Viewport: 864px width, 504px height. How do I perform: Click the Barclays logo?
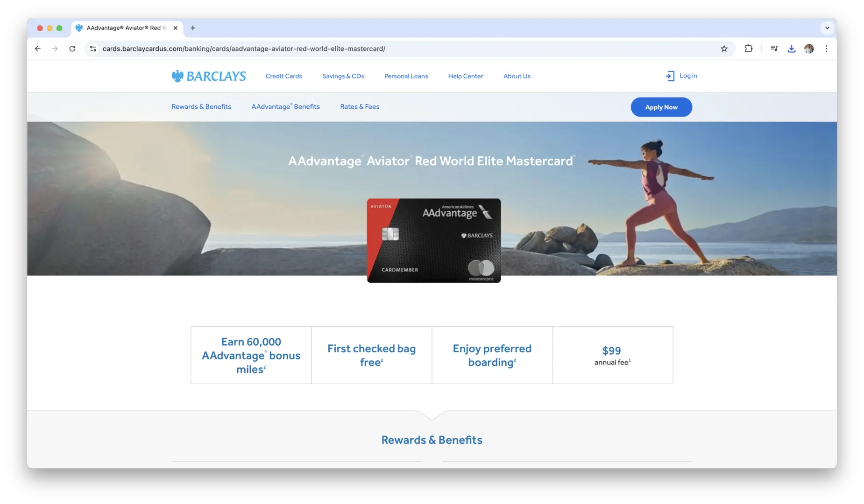pos(208,76)
